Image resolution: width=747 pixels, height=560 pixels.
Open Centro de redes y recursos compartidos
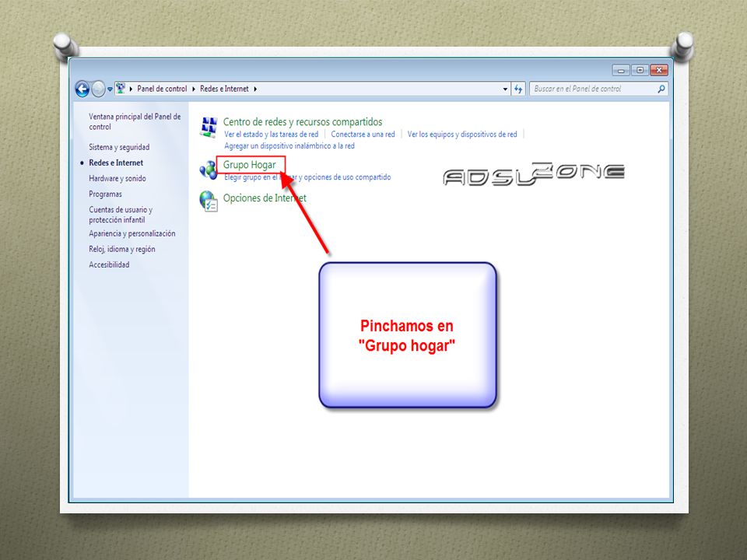(x=303, y=122)
